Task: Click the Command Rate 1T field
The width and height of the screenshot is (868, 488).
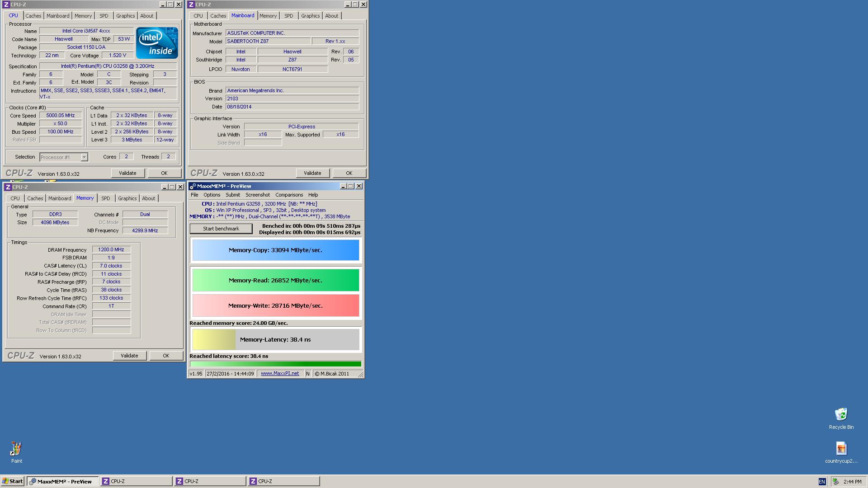Action: (111, 306)
